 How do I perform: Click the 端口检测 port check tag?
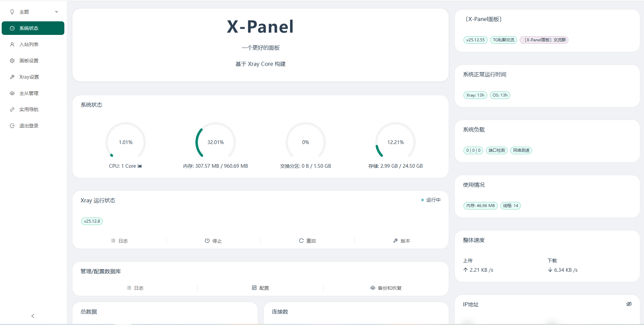[x=496, y=150]
